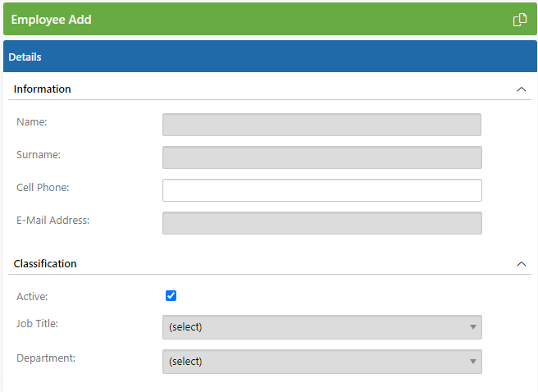The width and height of the screenshot is (538, 392).
Task: Click the Department label
Action: pyautogui.click(x=46, y=358)
